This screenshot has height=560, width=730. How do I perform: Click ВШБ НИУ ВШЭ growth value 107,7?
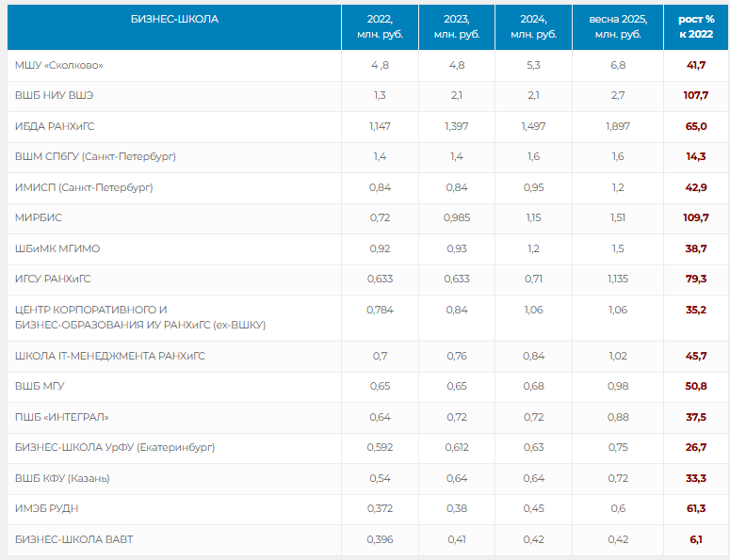tap(696, 95)
